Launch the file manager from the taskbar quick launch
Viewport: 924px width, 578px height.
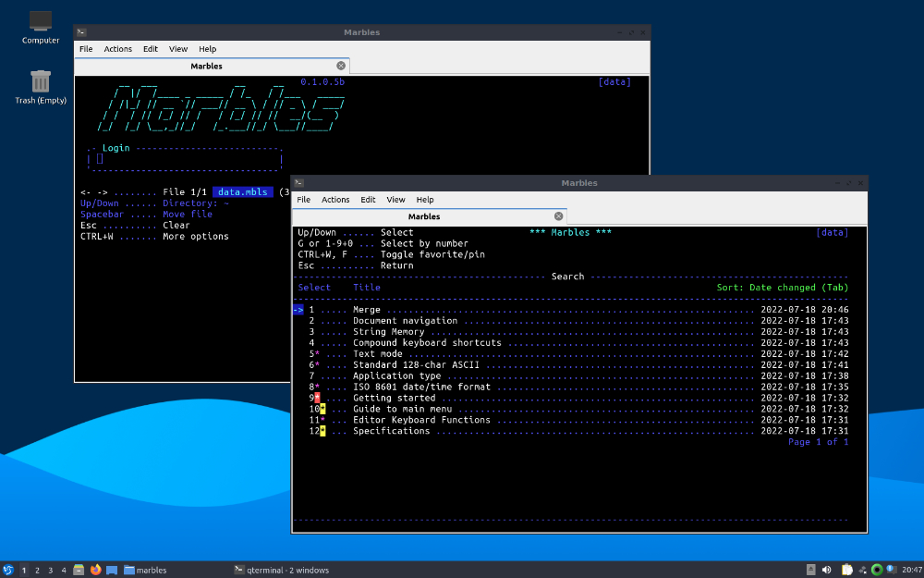79,570
